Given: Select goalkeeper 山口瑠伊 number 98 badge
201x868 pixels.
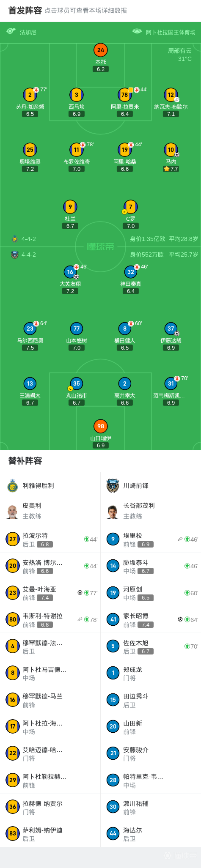Looking at the screenshot, I should point(101,426).
